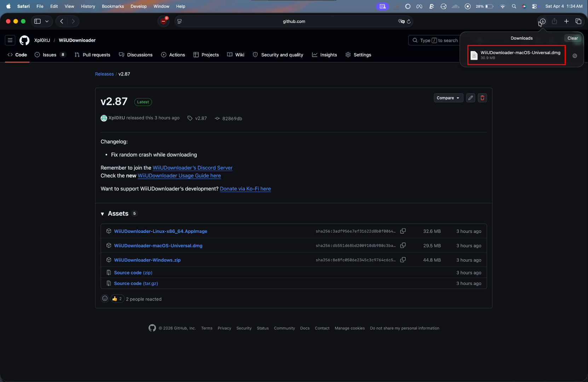Clear the Downloads list
Image resolution: width=588 pixels, height=382 pixels.
pyautogui.click(x=572, y=38)
